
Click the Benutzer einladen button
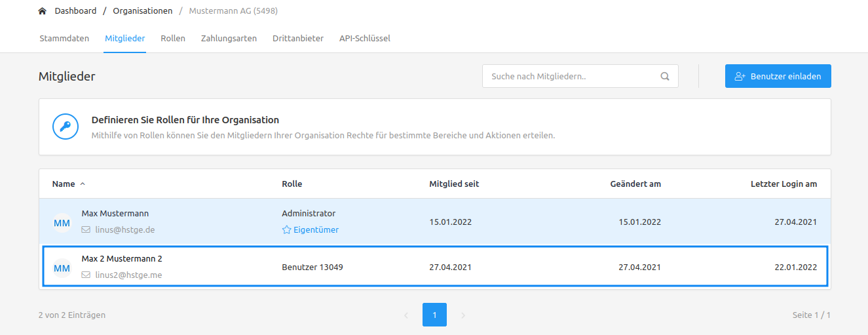point(778,76)
